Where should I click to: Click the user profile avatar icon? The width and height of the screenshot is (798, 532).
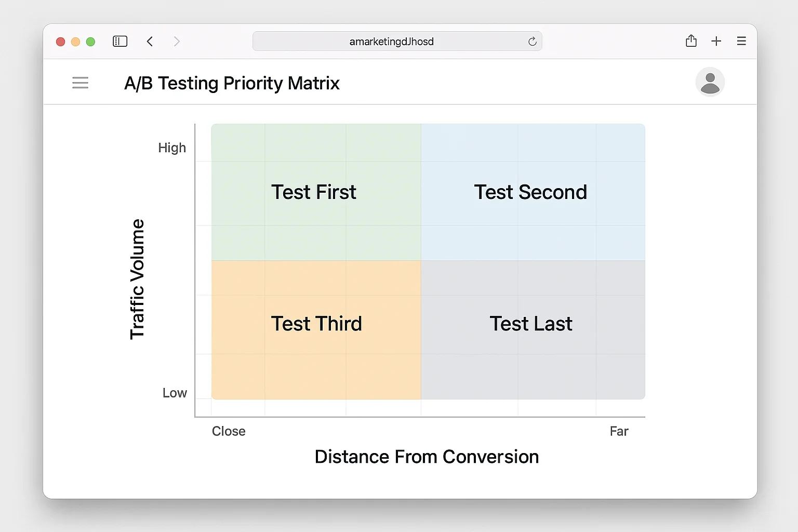click(710, 82)
